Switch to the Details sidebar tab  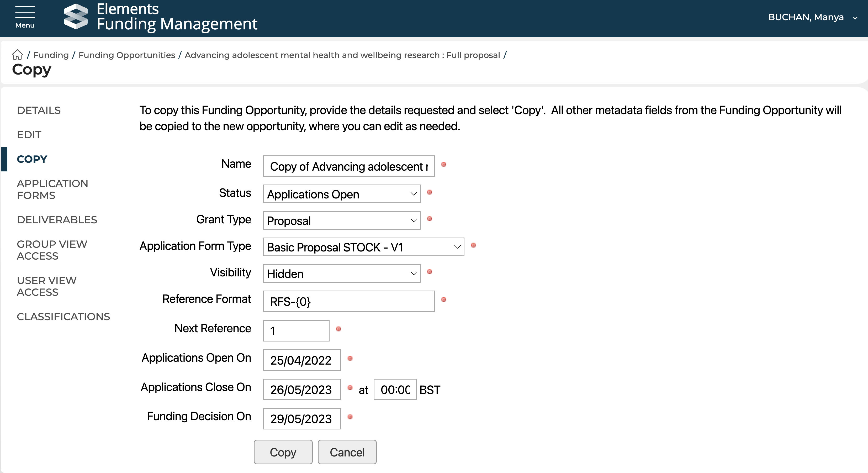tap(39, 110)
